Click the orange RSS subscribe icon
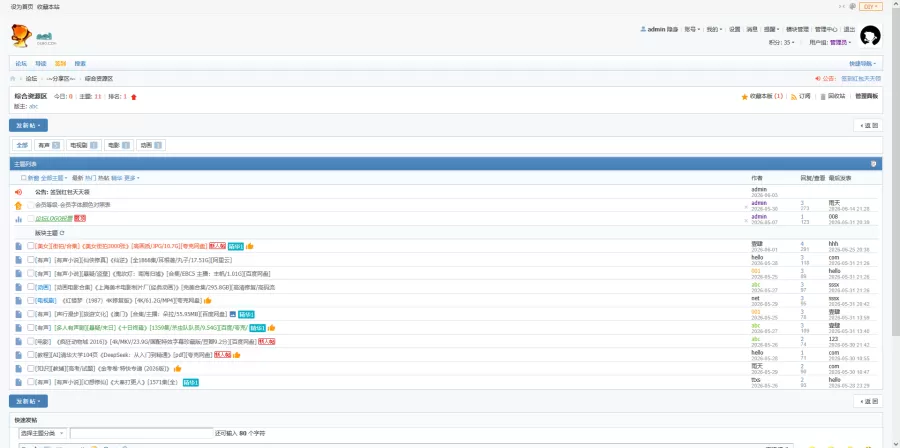The width and height of the screenshot is (900, 448). [794, 97]
